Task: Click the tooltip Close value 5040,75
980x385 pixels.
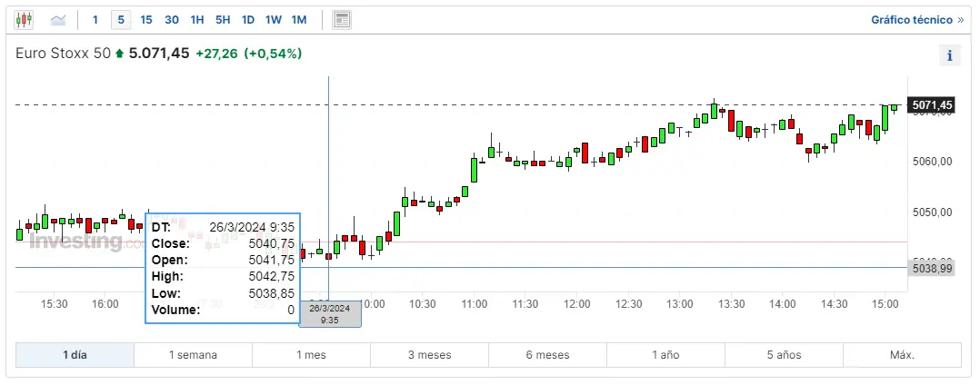Action: 271,243
